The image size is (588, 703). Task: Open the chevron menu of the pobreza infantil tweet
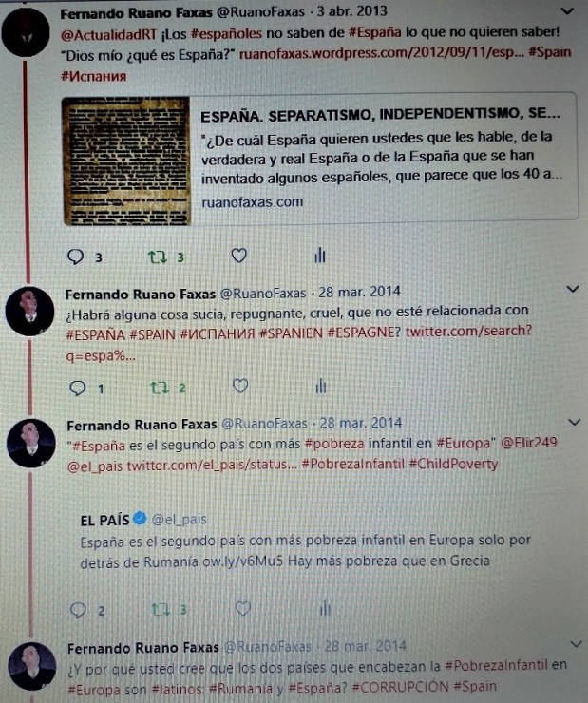point(574,423)
